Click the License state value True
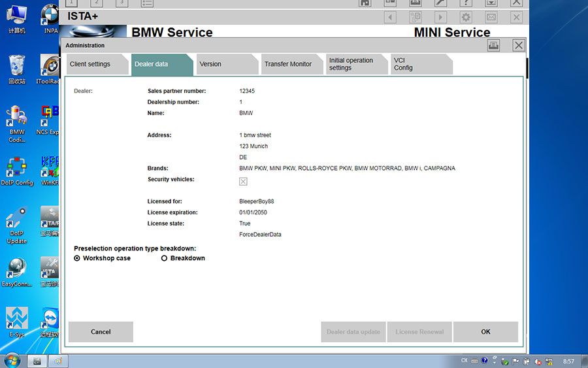 point(244,224)
